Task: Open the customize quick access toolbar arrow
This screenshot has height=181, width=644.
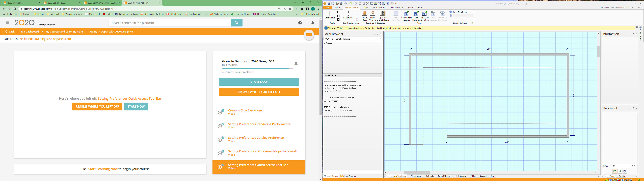Action: pos(395,4)
